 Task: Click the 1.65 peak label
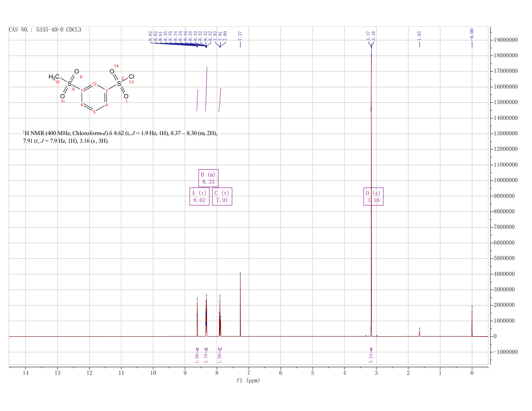pos(419,36)
